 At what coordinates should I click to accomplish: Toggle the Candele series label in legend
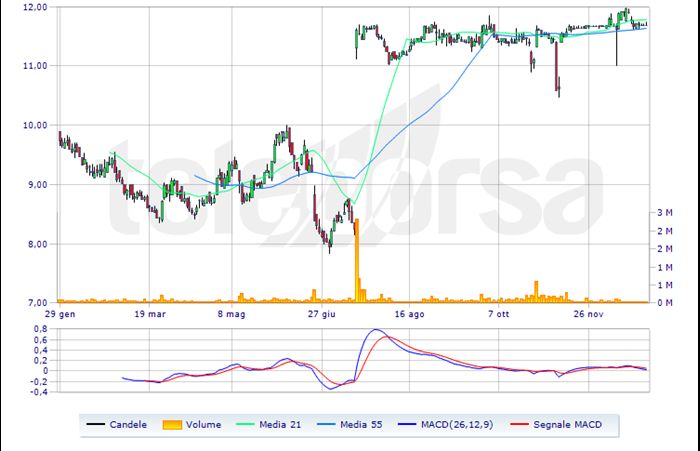coord(129,425)
